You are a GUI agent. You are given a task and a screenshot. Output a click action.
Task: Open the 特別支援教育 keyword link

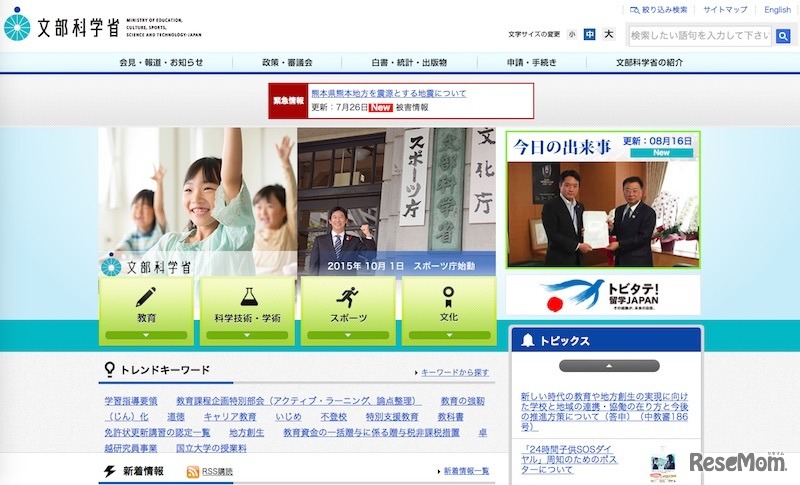392,417
